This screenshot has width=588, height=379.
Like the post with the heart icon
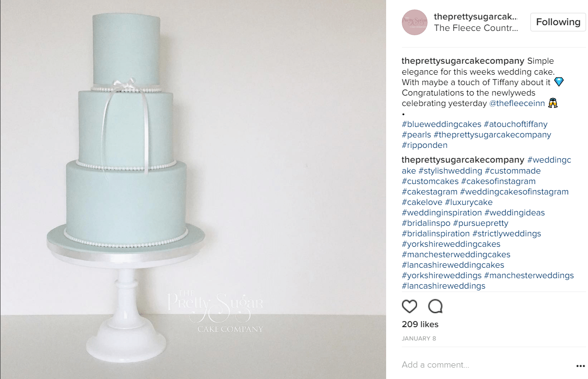(409, 306)
